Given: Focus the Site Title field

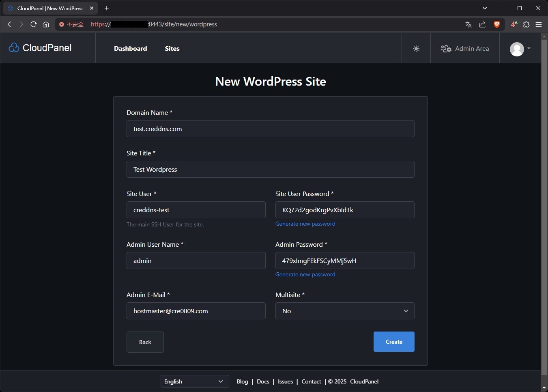Looking at the screenshot, I should (x=271, y=169).
